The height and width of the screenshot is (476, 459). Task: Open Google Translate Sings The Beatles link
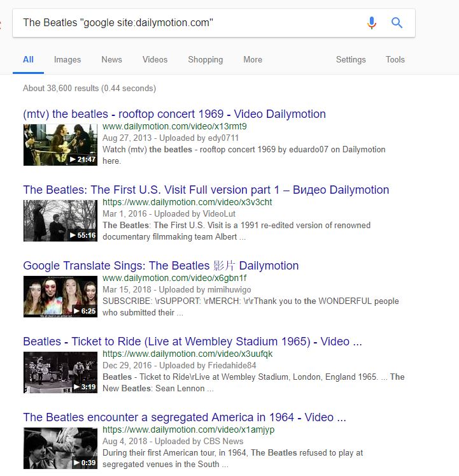coord(160,266)
